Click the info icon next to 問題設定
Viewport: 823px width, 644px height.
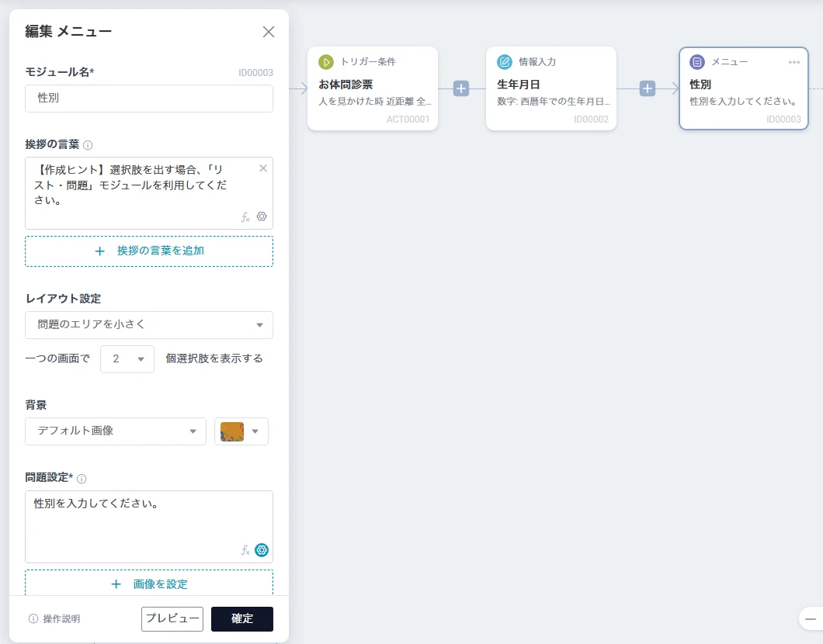click(x=82, y=478)
